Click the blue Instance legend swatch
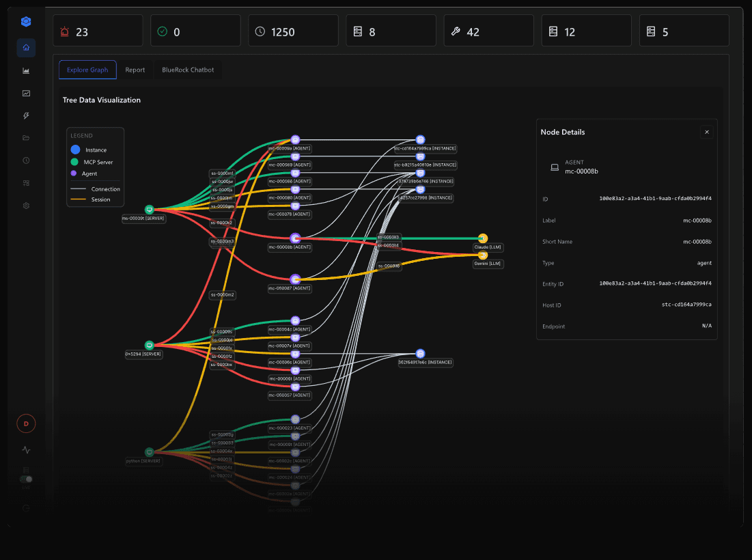This screenshot has height=560, width=752. (x=75, y=150)
